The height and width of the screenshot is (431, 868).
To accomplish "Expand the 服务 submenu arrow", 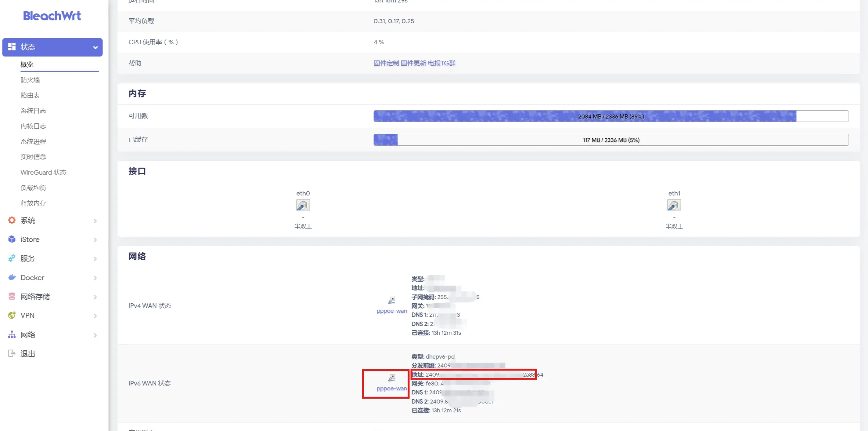I will (95, 259).
